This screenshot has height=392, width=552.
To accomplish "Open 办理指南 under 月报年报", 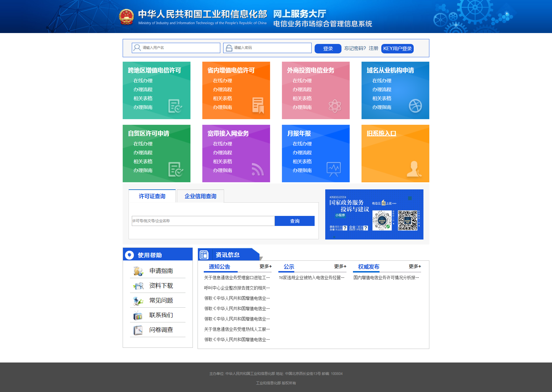I will [x=302, y=170].
